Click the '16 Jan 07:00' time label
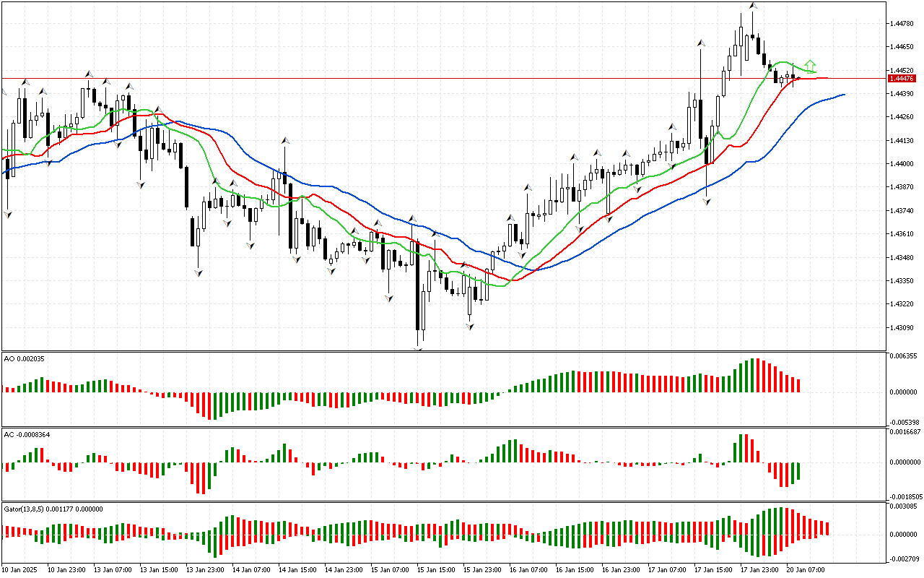This screenshot has width=924, height=578. pyautogui.click(x=528, y=570)
